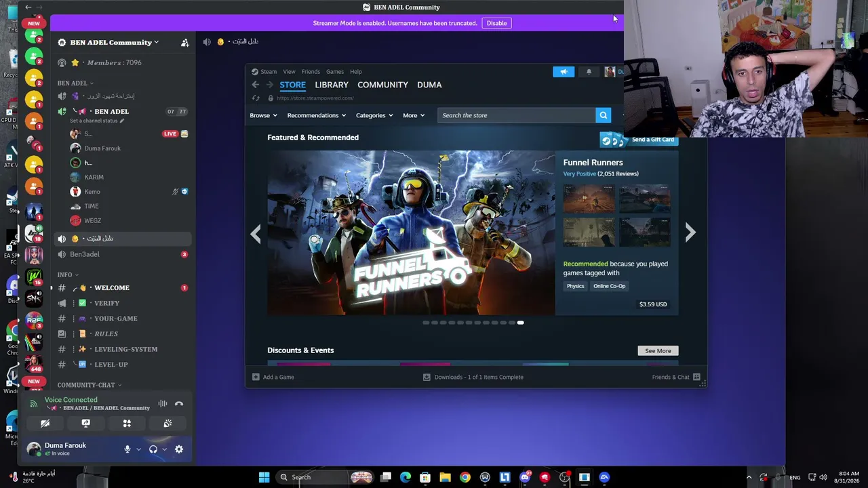Click the store search magnifier button
Viewport: 868px width, 488px height.
603,115
